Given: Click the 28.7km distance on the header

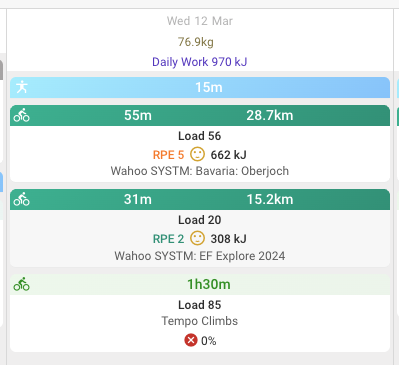Looking at the screenshot, I should pyautogui.click(x=270, y=115).
